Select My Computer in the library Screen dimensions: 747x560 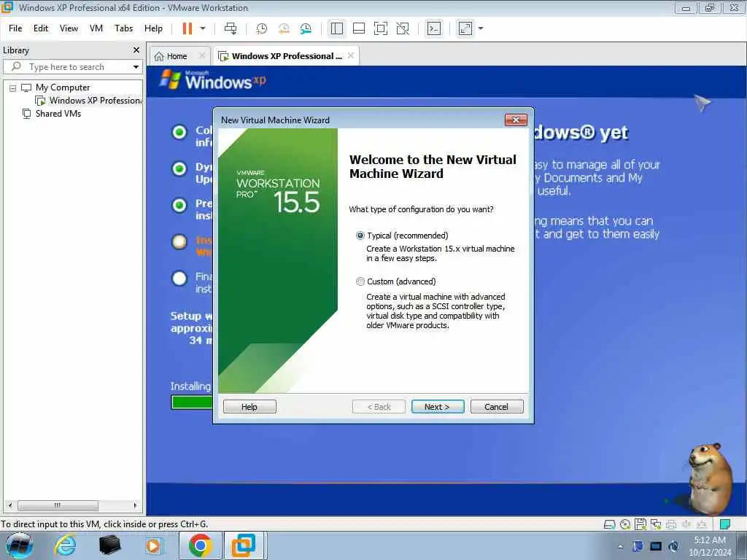click(x=63, y=87)
